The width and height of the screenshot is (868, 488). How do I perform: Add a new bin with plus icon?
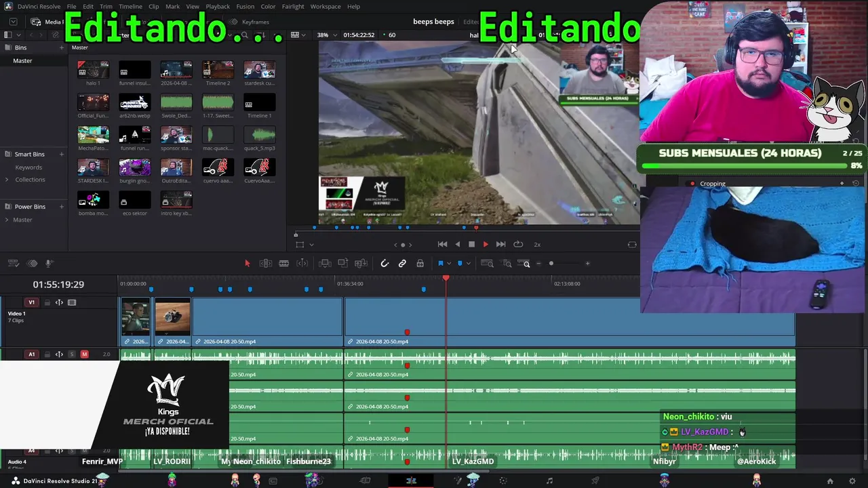[x=62, y=47]
